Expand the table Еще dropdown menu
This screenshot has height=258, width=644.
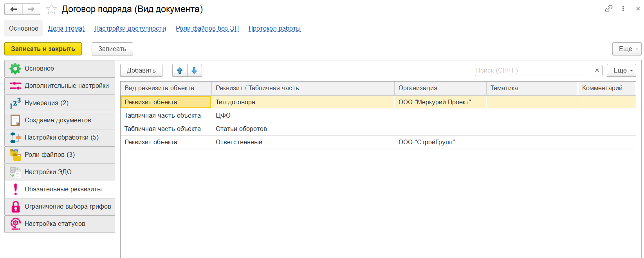621,71
